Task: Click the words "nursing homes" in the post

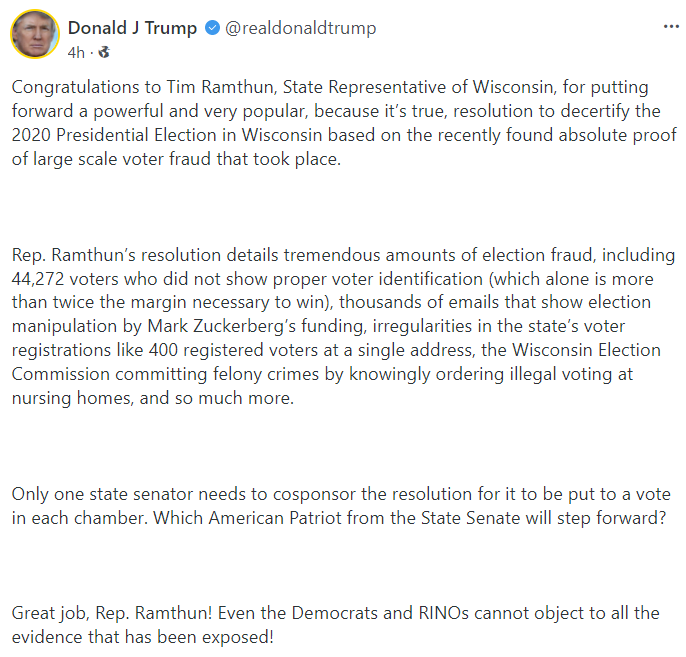Action: [x=63, y=397]
